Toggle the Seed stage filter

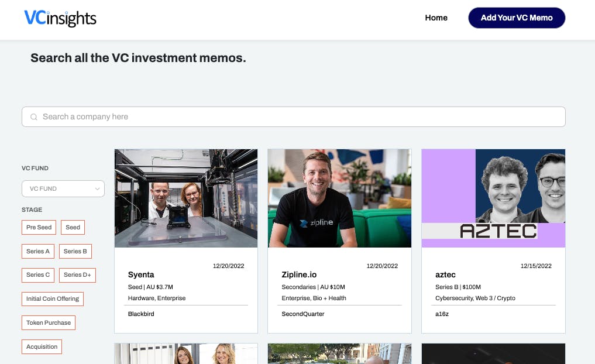click(73, 228)
